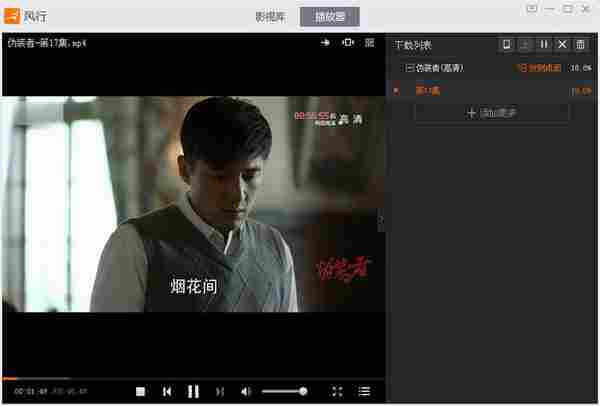Mute the speaker volume icon
600x406 pixels.
tap(246, 391)
